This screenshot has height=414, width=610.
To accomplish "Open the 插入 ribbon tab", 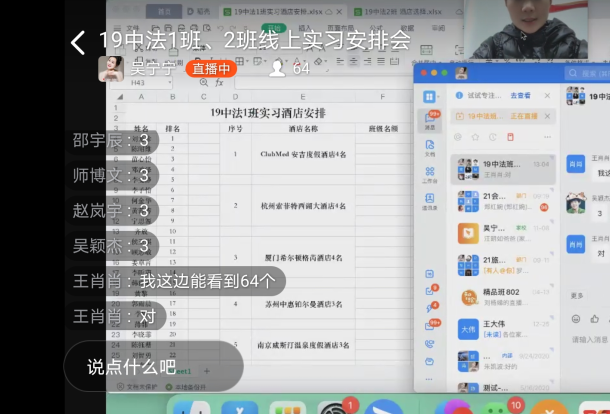I will coord(305,28).
